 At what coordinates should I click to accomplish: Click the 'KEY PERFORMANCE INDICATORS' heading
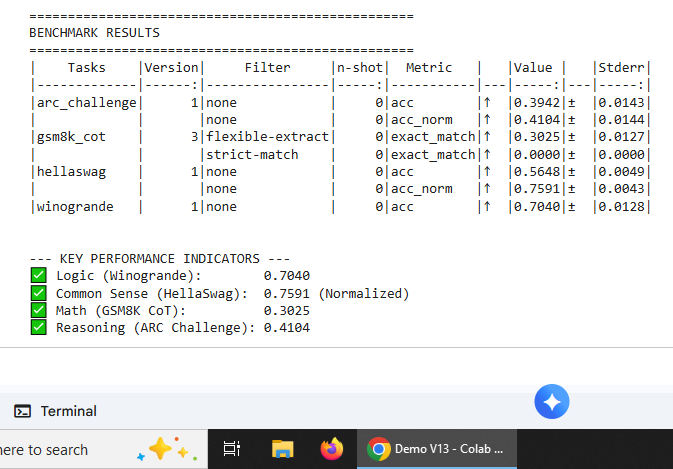tap(160, 259)
